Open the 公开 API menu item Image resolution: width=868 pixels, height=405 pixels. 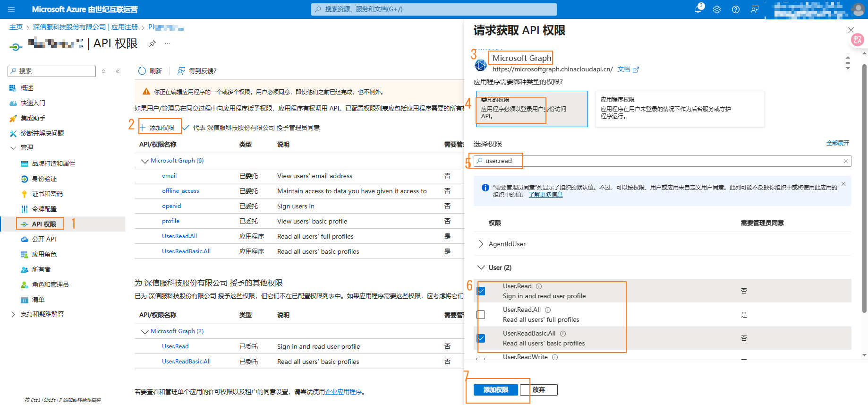coord(44,239)
